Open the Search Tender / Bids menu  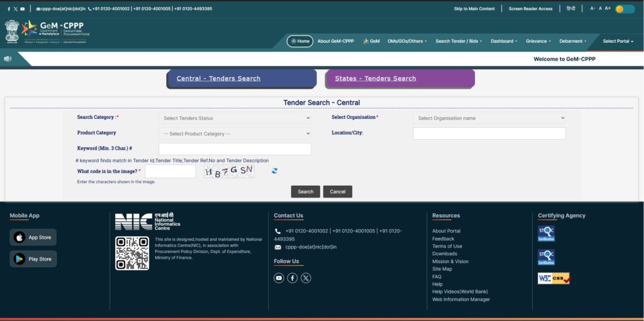pyautogui.click(x=460, y=42)
